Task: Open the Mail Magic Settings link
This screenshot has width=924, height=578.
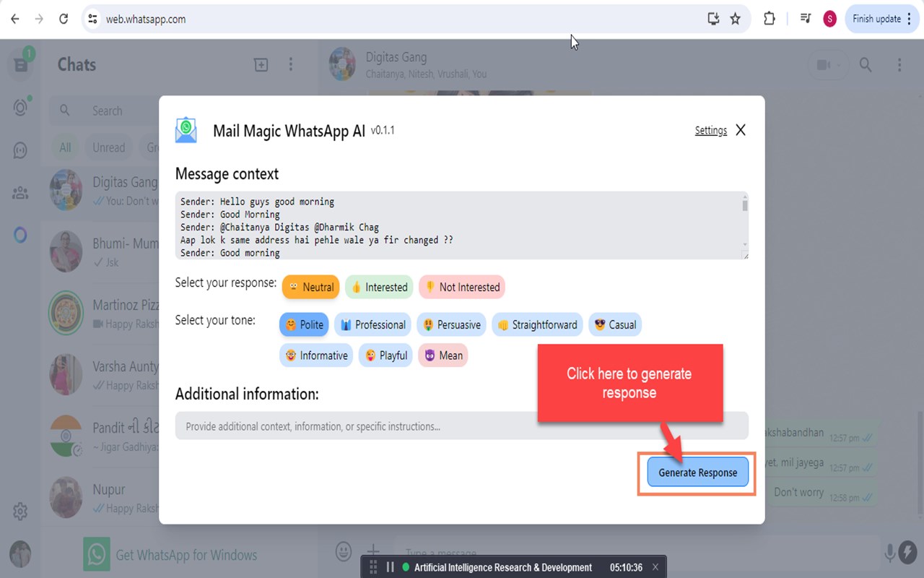Action: pyautogui.click(x=710, y=131)
